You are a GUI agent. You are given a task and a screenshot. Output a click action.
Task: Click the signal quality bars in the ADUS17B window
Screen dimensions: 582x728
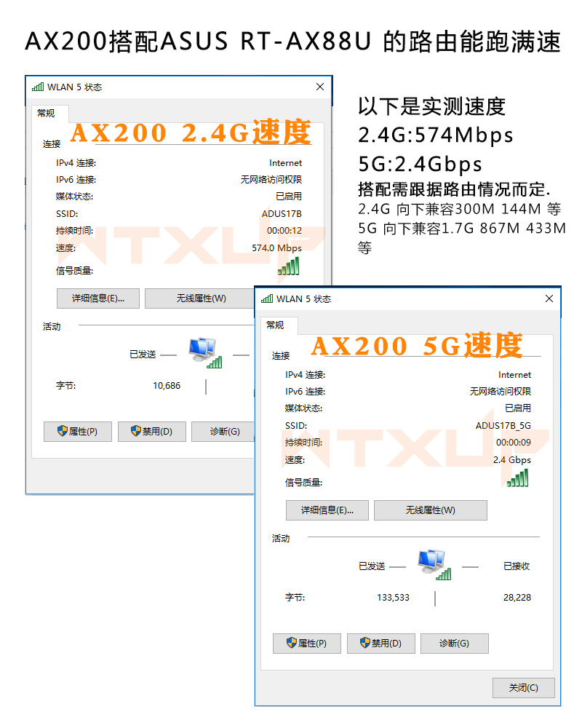(x=288, y=266)
